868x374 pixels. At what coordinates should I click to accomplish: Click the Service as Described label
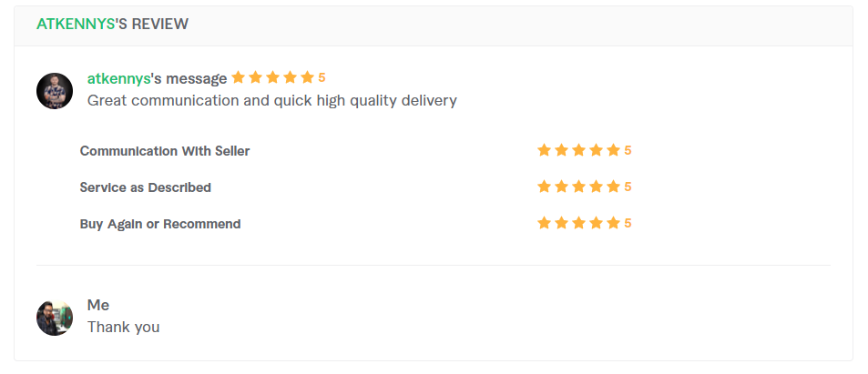pos(146,187)
